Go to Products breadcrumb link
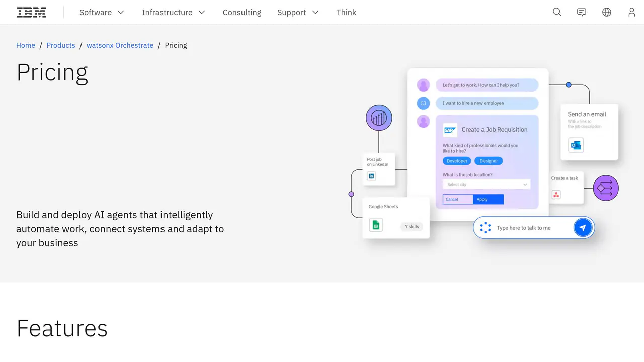Screen dimensions: 644x362 click(61, 45)
